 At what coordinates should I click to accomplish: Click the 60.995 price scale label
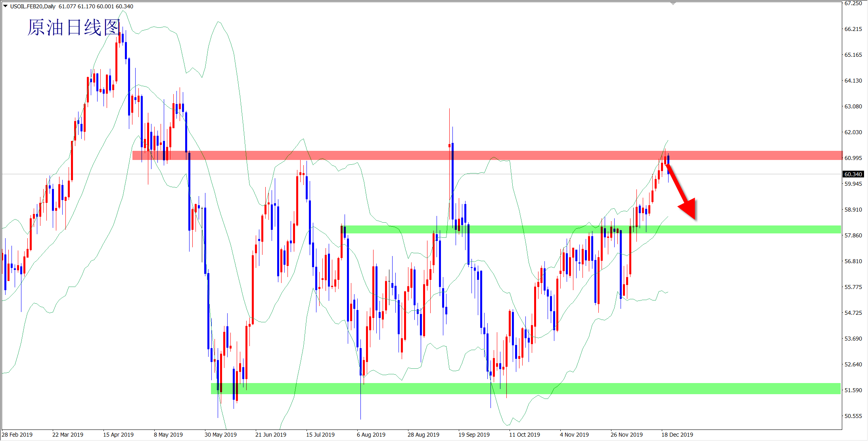coord(853,158)
